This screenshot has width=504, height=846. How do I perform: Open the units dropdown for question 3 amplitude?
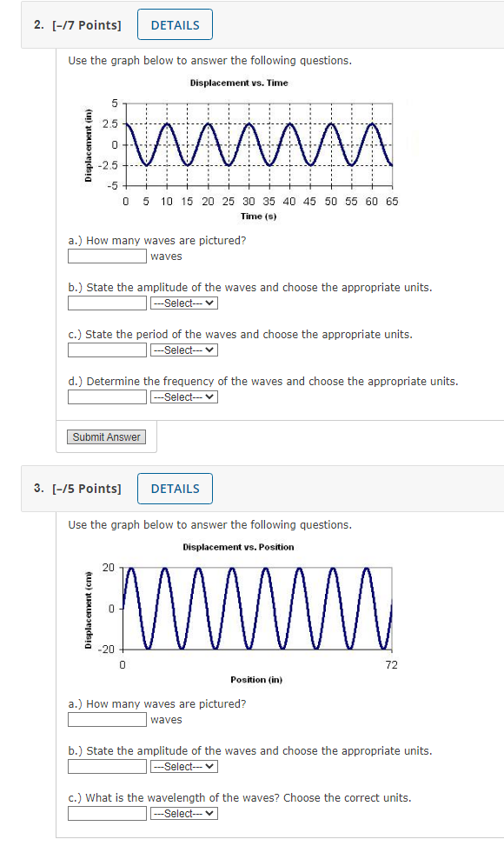[x=184, y=766]
